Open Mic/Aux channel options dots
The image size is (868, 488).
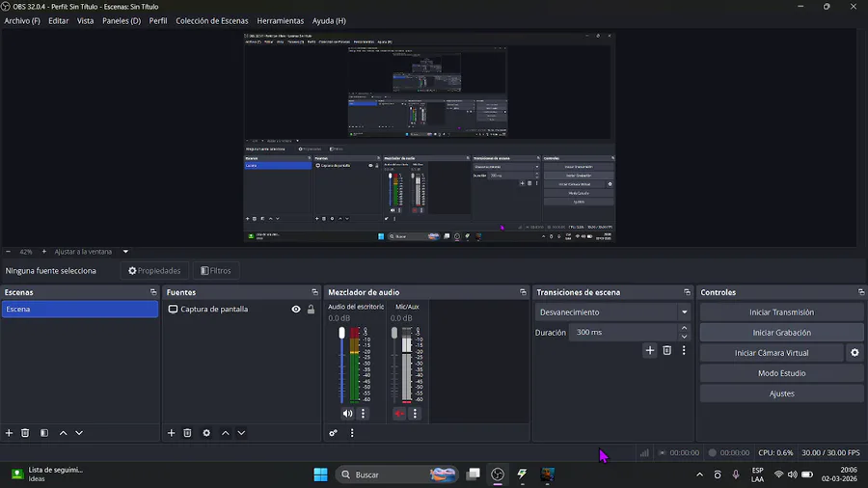coord(415,414)
